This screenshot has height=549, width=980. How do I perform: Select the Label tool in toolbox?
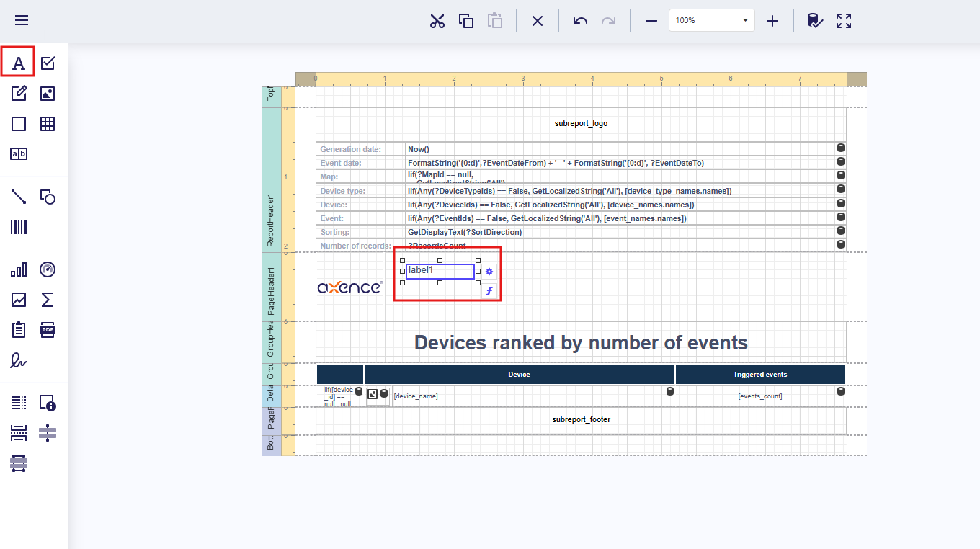tap(19, 63)
